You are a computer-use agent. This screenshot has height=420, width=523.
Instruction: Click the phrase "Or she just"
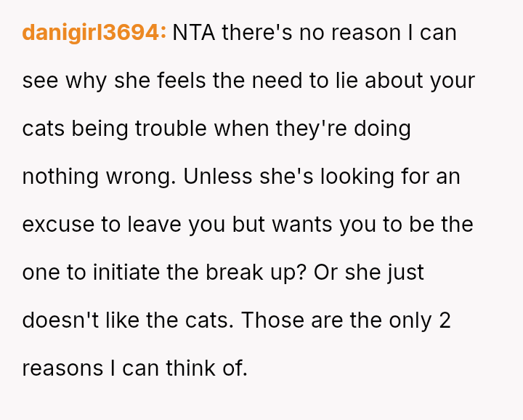368,272
